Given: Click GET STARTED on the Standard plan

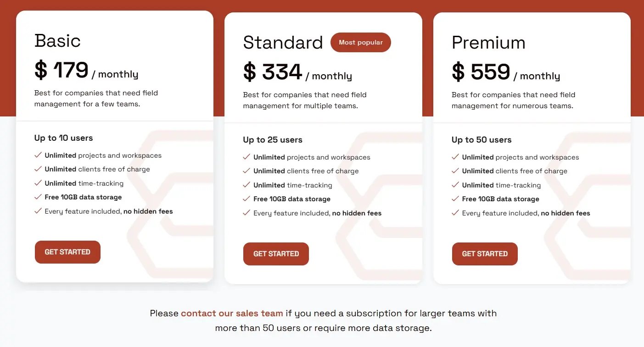Looking at the screenshot, I should pyautogui.click(x=276, y=253).
